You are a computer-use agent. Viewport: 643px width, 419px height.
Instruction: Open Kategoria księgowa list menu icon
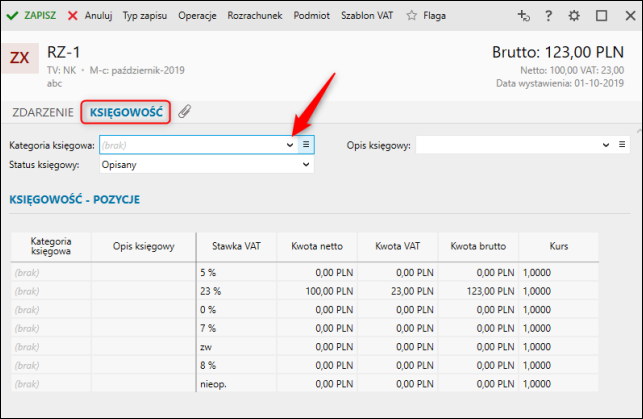(x=306, y=145)
